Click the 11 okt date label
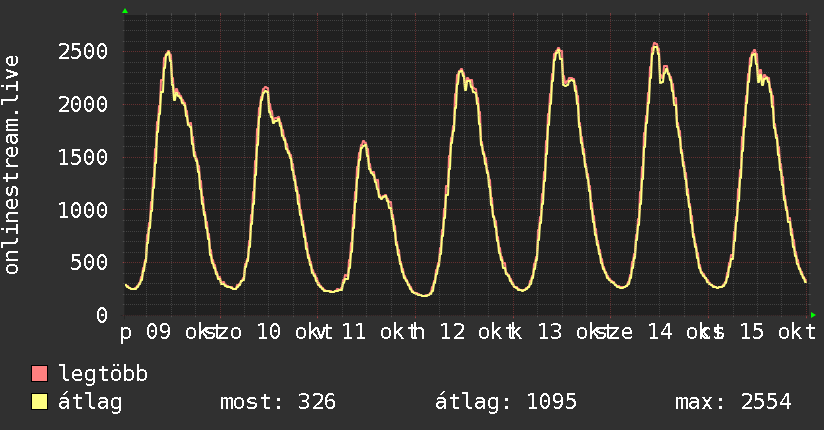824x430 pixels. click(x=374, y=332)
